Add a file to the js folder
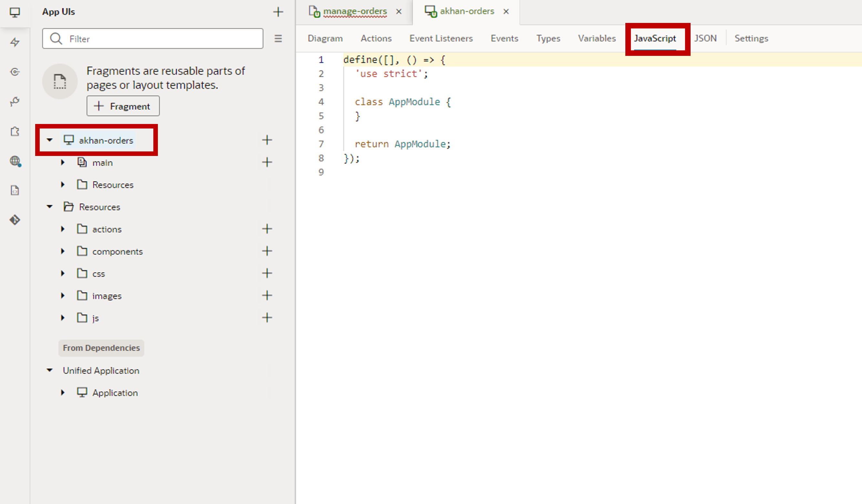 tap(267, 318)
